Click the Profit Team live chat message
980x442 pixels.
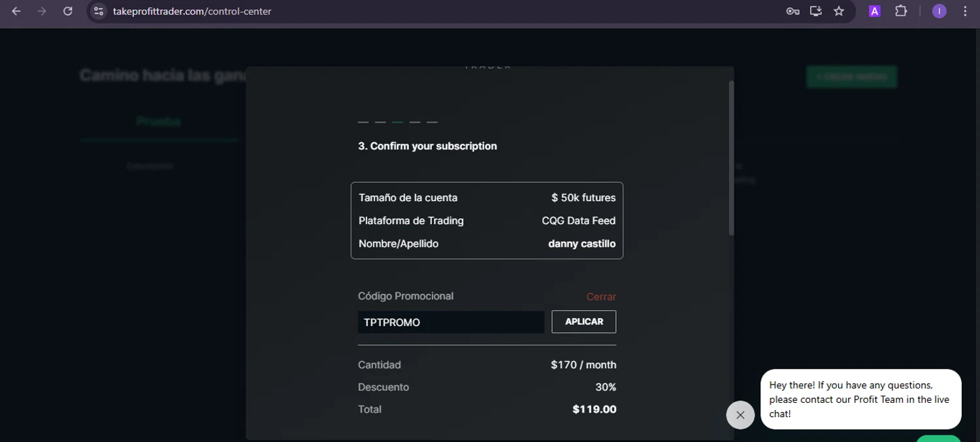(x=860, y=399)
